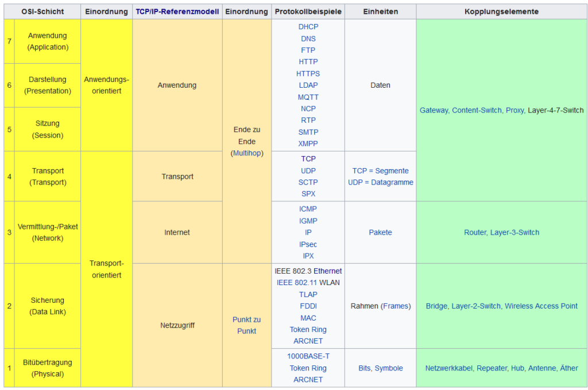Open the TCP/IP-Referenzmodell header link

tap(177, 11)
